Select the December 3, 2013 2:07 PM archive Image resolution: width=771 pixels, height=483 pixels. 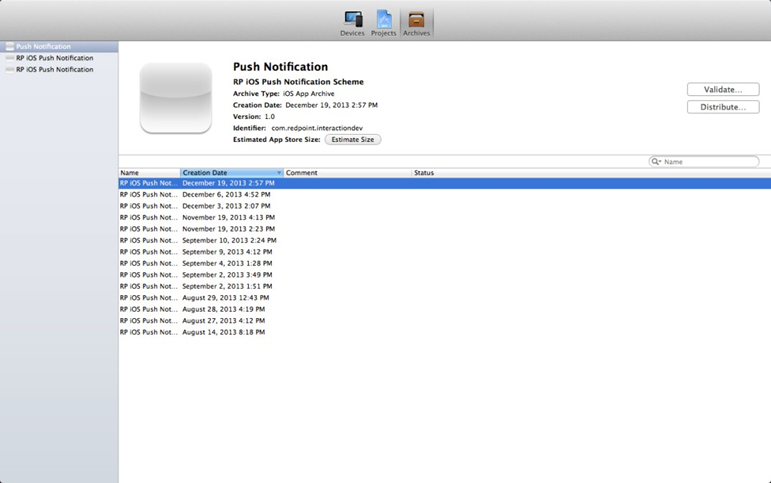[x=226, y=206]
